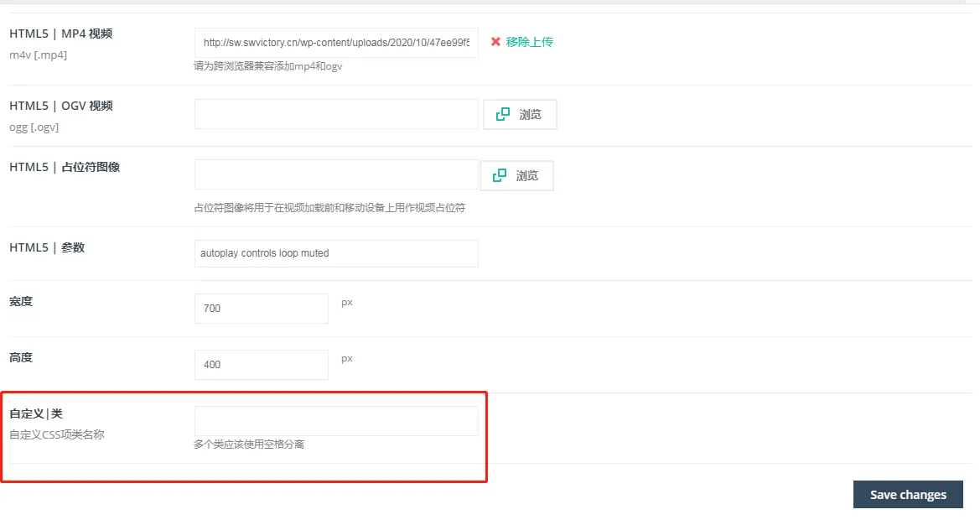980x525 pixels.
Task: Click the hint 请为跨浏览器兼容添加mp4和ogv
Action: pos(268,66)
